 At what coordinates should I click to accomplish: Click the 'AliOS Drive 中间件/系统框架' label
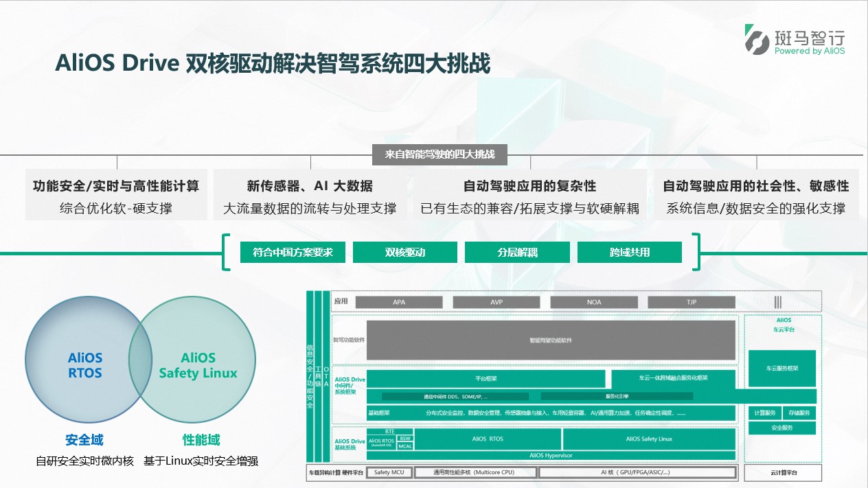(350, 385)
